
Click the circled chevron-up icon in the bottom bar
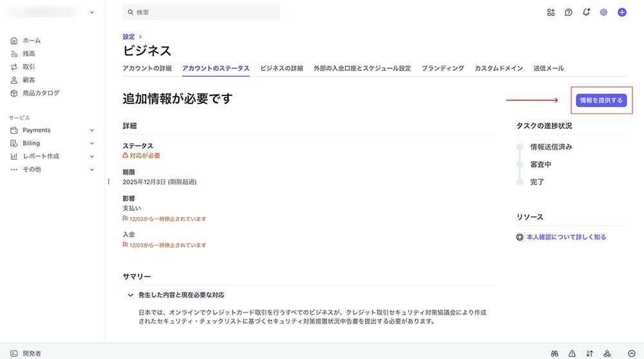coord(632,353)
